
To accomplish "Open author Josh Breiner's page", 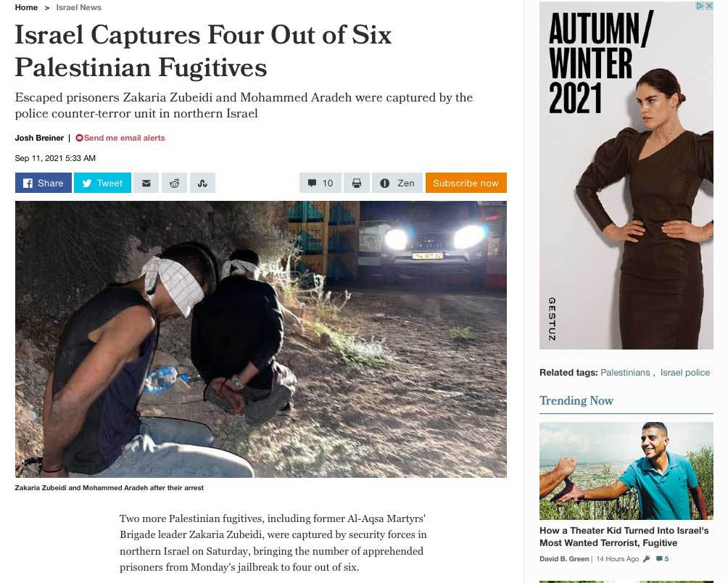I will click(39, 138).
